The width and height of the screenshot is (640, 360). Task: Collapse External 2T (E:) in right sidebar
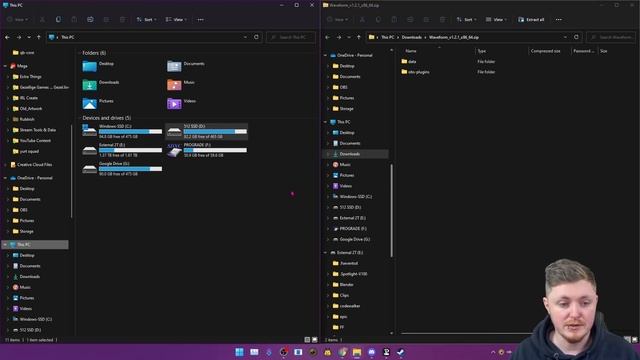point(325,253)
